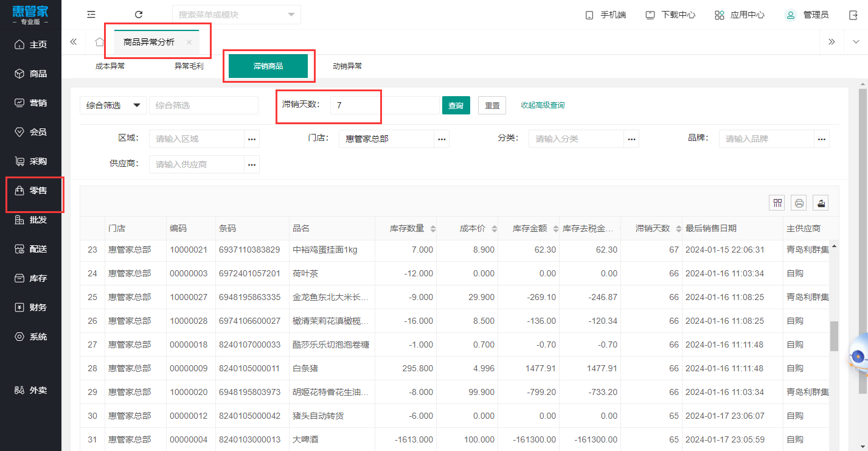Open the 系统 sidebar module

click(x=30, y=337)
